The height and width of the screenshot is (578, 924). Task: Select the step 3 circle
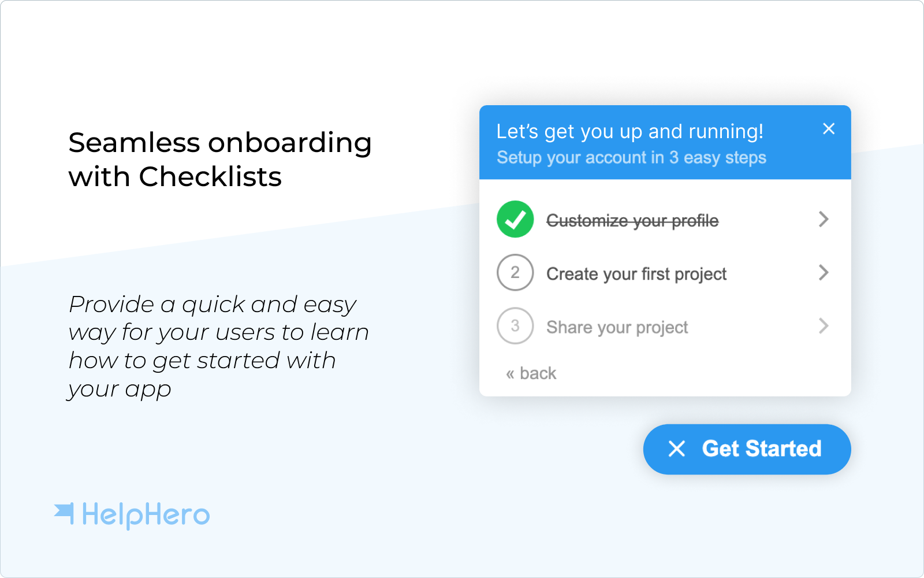click(515, 326)
